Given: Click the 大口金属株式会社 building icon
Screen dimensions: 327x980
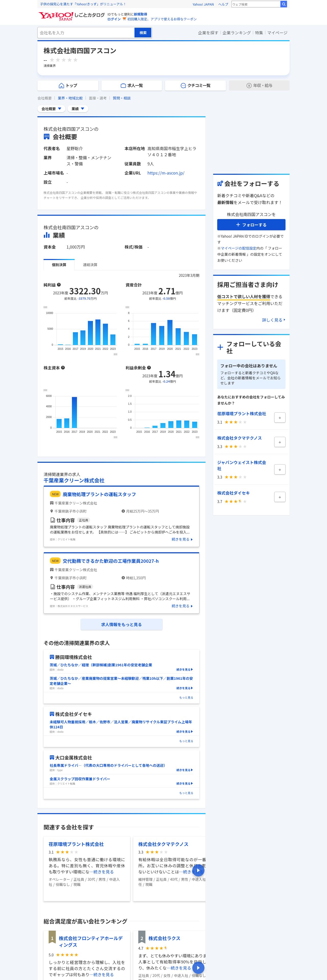Looking at the screenshot, I should coord(52,757).
